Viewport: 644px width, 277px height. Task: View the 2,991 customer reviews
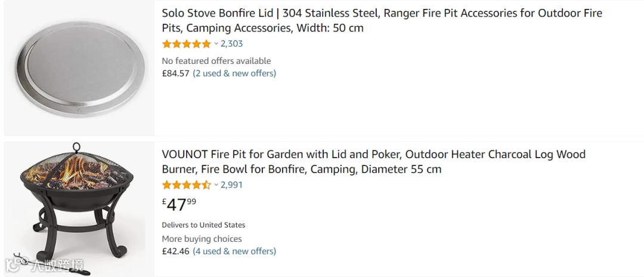click(x=232, y=184)
